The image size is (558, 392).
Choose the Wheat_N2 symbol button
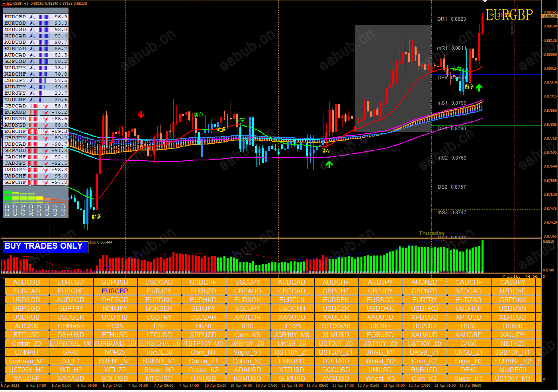(x=380, y=361)
